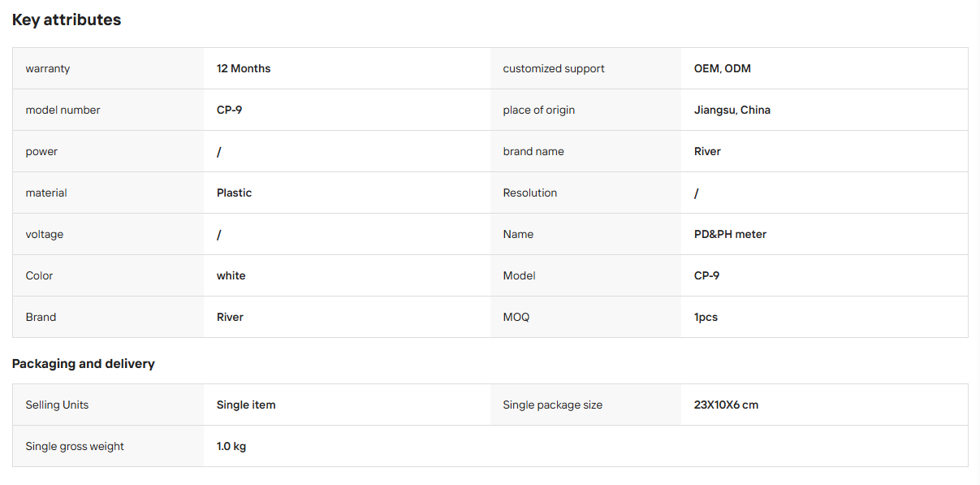Select the "Resolution" label
The height and width of the screenshot is (485, 980).
(530, 193)
